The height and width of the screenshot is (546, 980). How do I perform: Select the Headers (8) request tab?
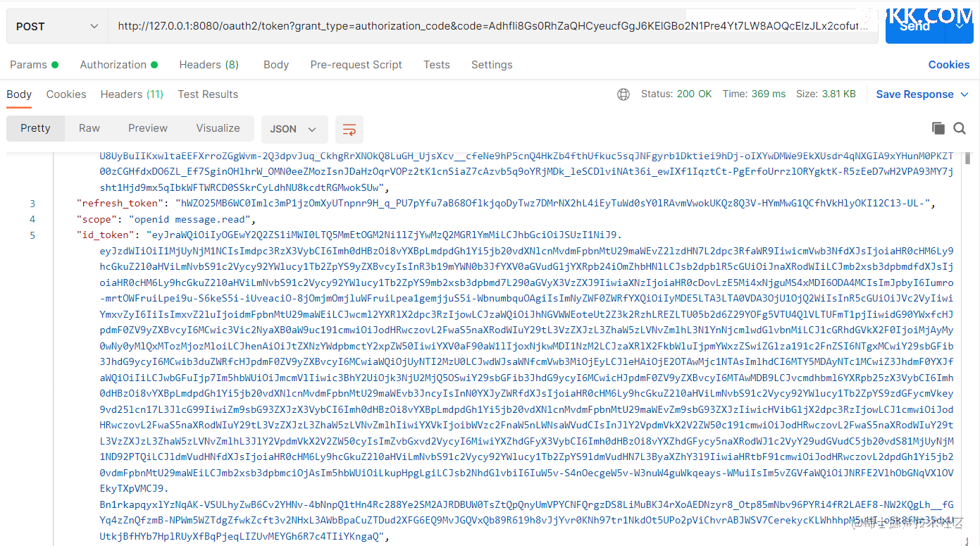click(x=209, y=65)
